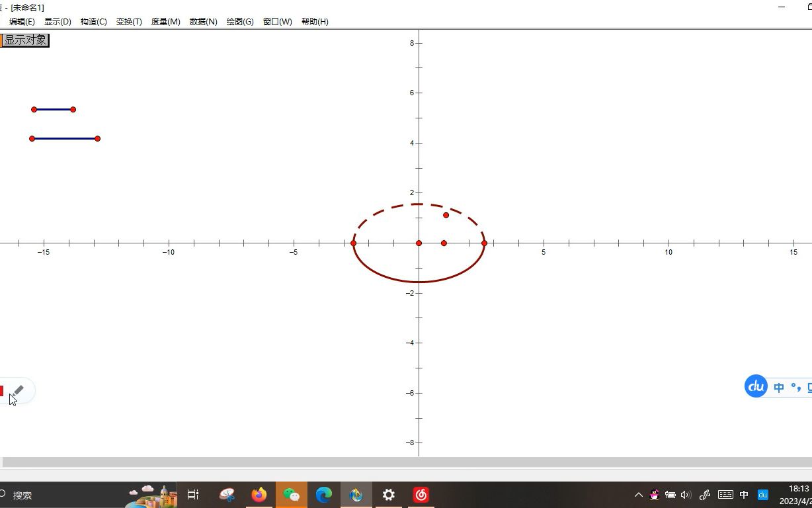This screenshot has width=812, height=508.
Task: Click the y-axis tick label '-8'
Action: pos(410,443)
